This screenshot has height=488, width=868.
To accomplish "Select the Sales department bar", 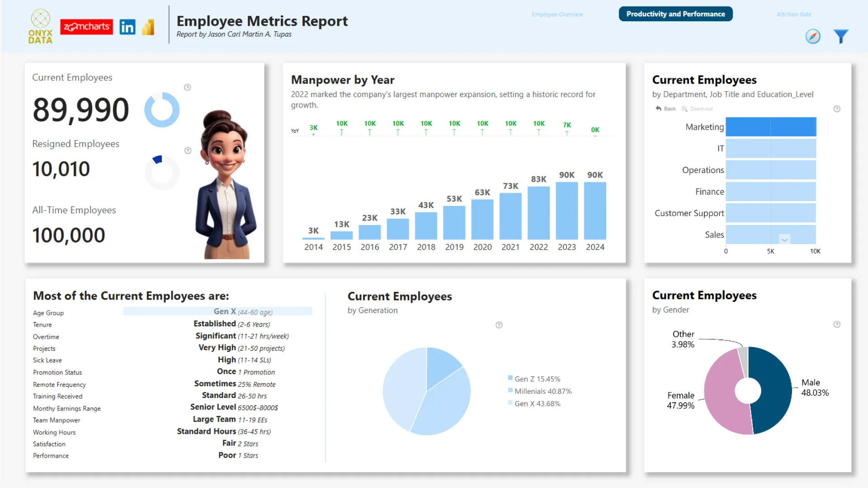I will click(771, 235).
